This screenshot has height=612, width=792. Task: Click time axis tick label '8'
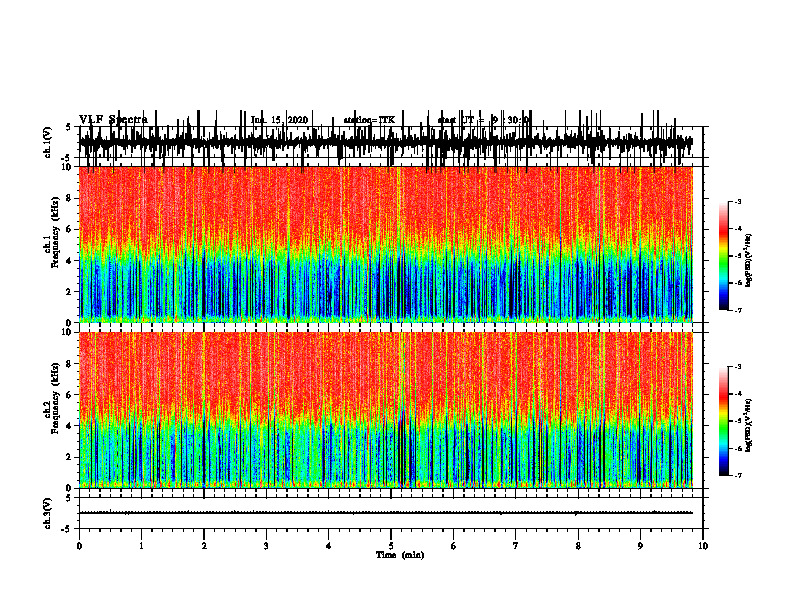[x=578, y=546]
